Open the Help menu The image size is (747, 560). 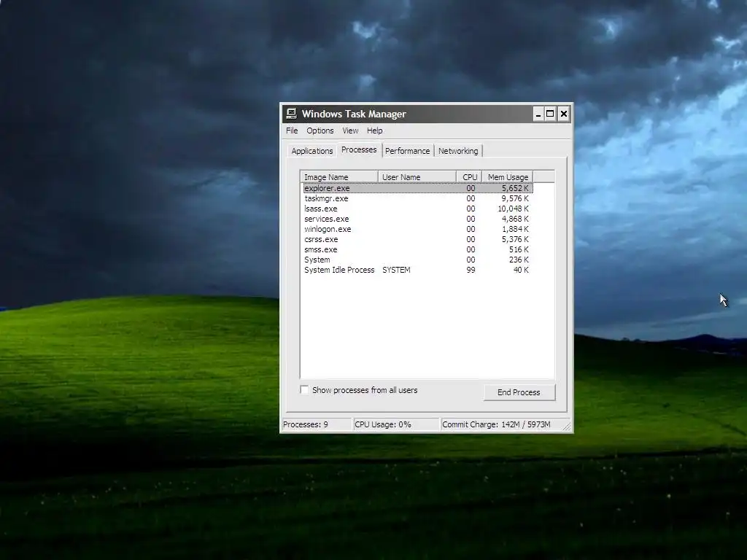[x=374, y=131]
